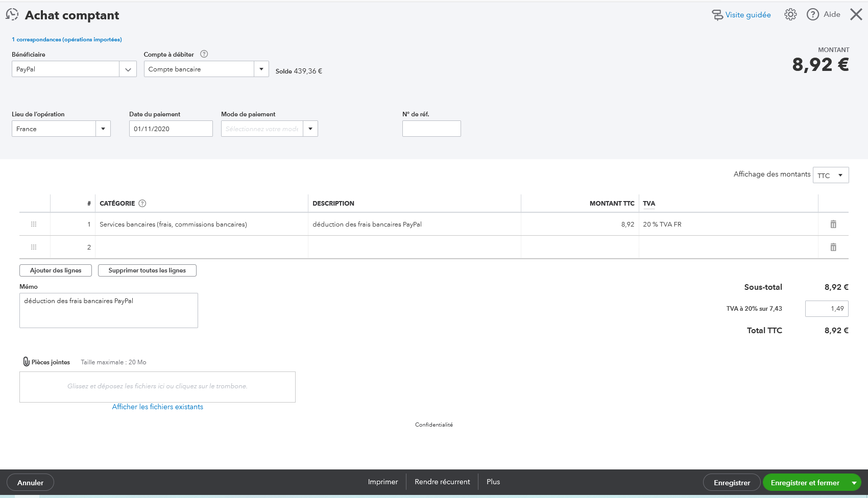Screen dimensions: 868x498
Task: Open Afficher les fichiers existants
Action: coord(157,407)
